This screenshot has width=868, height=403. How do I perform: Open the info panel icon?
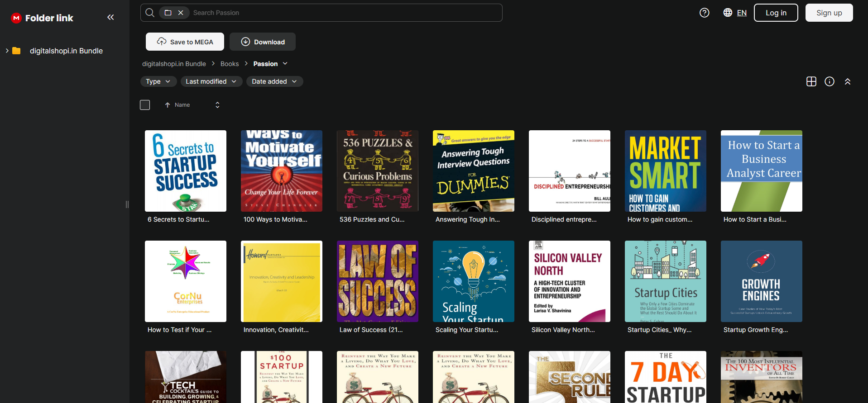pos(830,81)
